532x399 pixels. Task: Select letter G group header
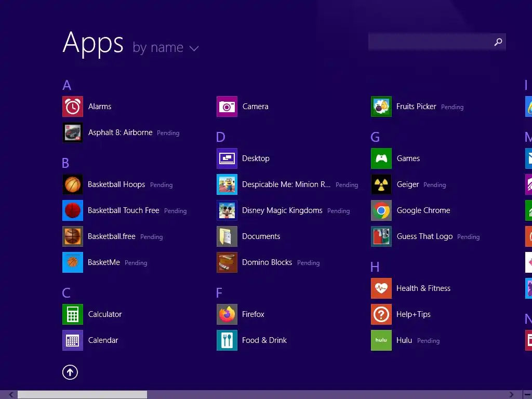[375, 137]
